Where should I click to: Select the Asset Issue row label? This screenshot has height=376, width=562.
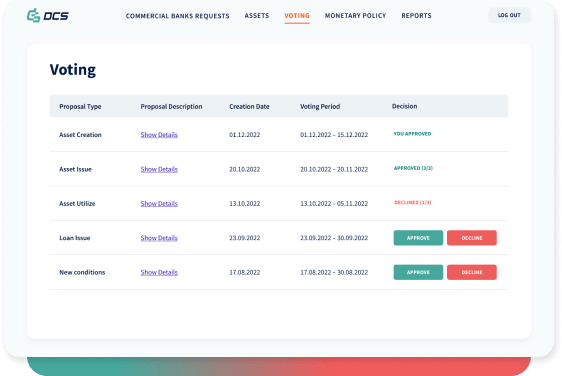coord(75,169)
